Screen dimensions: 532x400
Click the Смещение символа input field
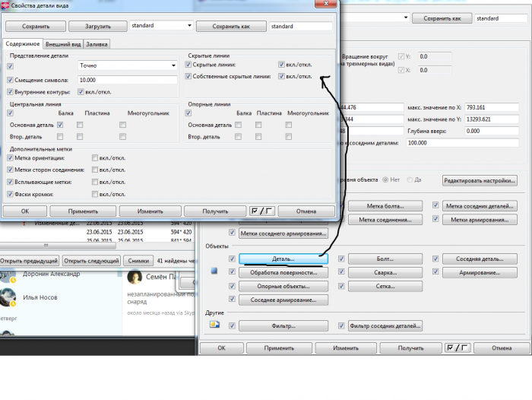click(x=128, y=80)
